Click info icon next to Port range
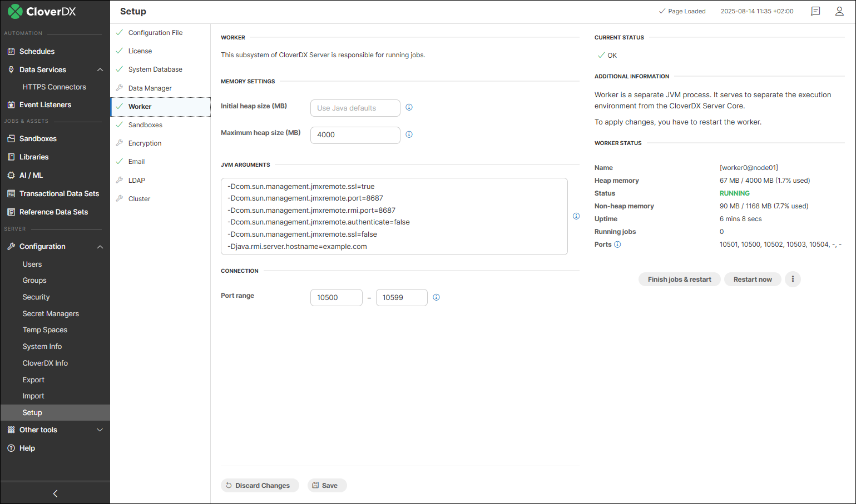Screen dimensions: 856x504 tap(436, 297)
